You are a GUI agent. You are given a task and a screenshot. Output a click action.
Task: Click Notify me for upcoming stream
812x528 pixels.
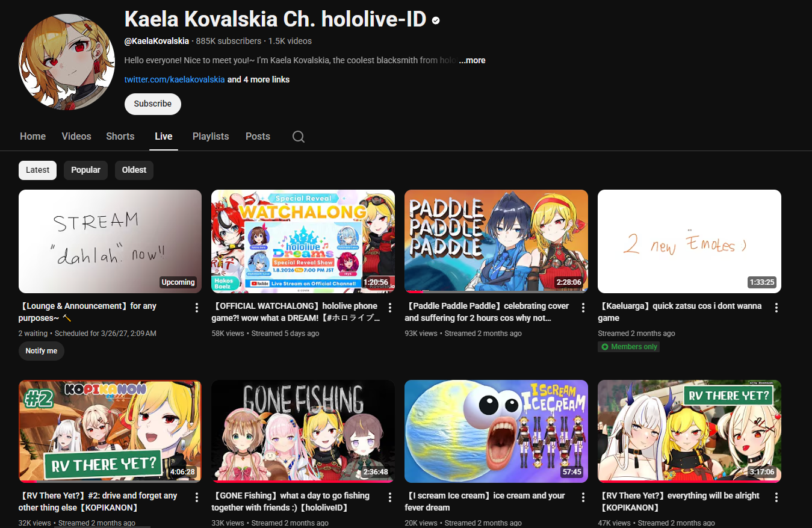pyautogui.click(x=42, y=351)
